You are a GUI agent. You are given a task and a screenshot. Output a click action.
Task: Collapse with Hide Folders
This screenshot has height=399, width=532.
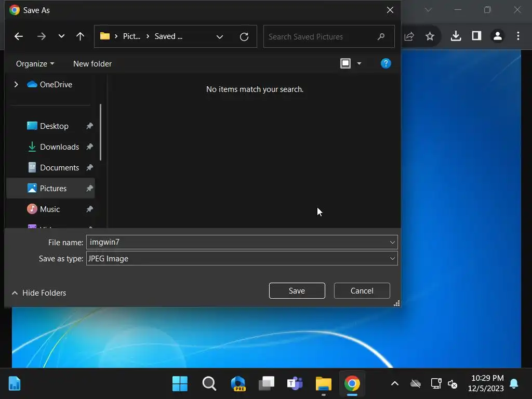click(38, 293)
